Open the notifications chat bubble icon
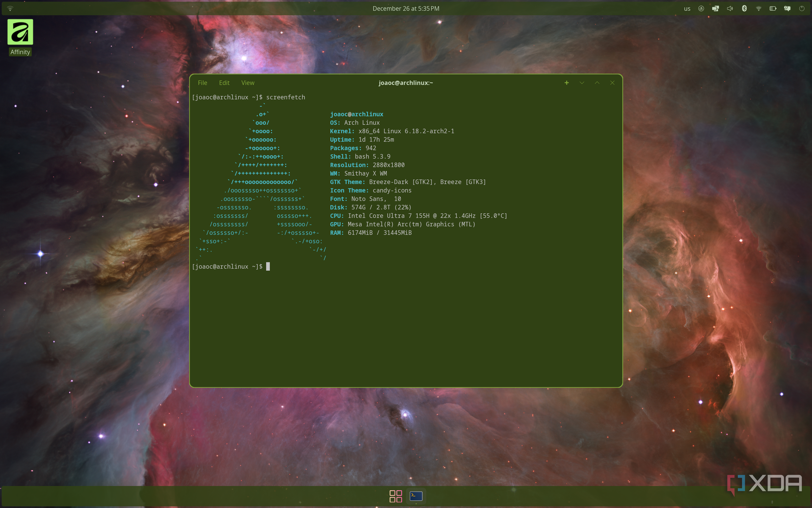The height and width of the screenshot is (508, 812). [x=787, y=8]
